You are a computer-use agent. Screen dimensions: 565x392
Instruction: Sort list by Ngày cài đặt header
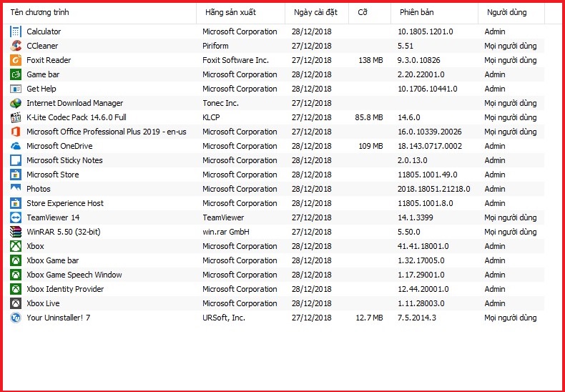pyautogui.click(x=317, y=13)
